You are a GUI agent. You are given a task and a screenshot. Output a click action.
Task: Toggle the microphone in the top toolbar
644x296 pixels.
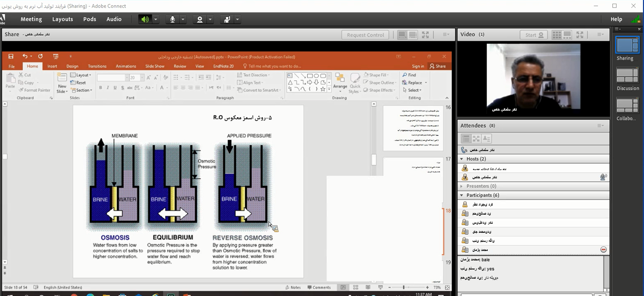(172, 19)
